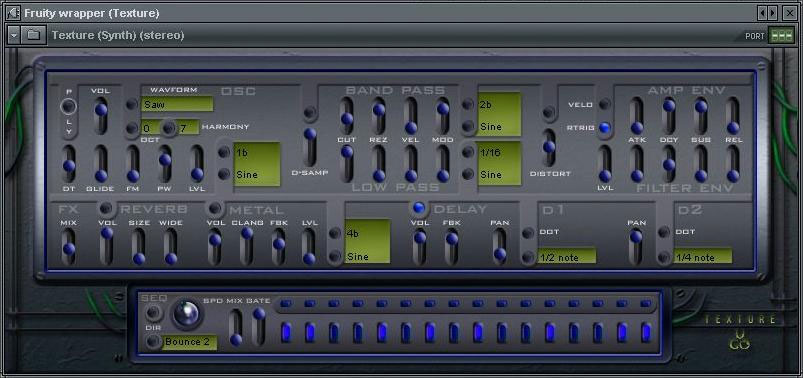Adjust the band pass CUT slider
The width and height of the screenshot is (803, 378).
pos(347,116)
